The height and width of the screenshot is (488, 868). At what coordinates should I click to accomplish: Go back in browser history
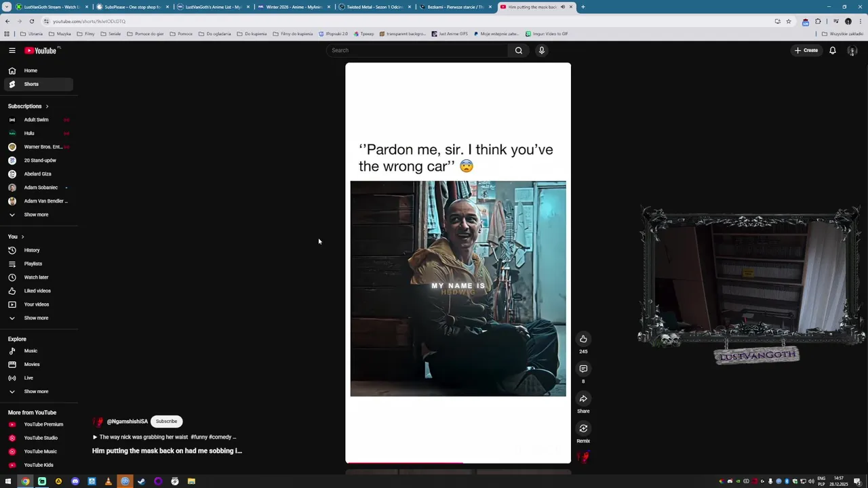7,21
